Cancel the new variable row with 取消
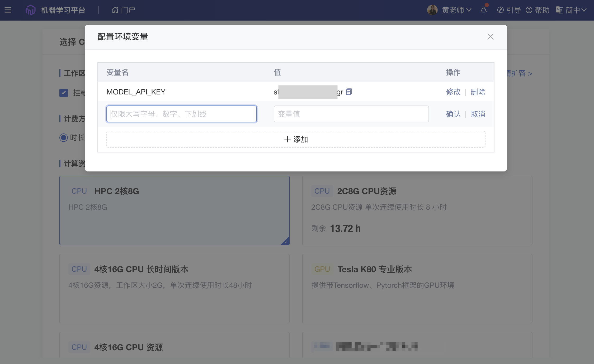Screen dimensions: 594x364 (x=478, y=114)
